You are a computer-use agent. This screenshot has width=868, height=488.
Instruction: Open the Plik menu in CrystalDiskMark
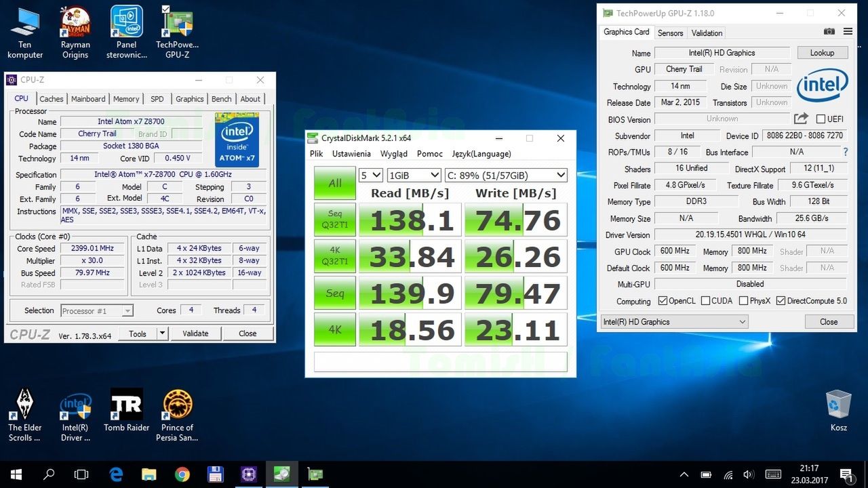tap(317, 154)
